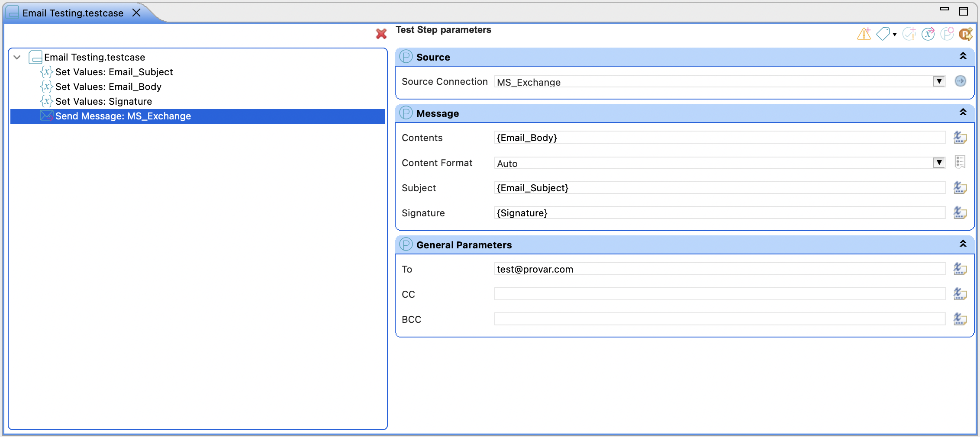980x437 pixels.
Task: Delete the selected test step via red X
Action: pos(381,34)
